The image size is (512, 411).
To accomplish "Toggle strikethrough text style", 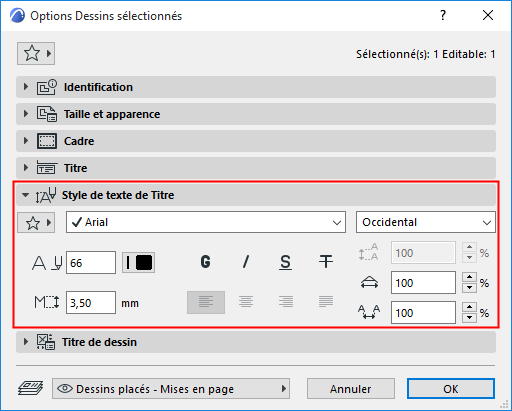I will click(326, 262).
